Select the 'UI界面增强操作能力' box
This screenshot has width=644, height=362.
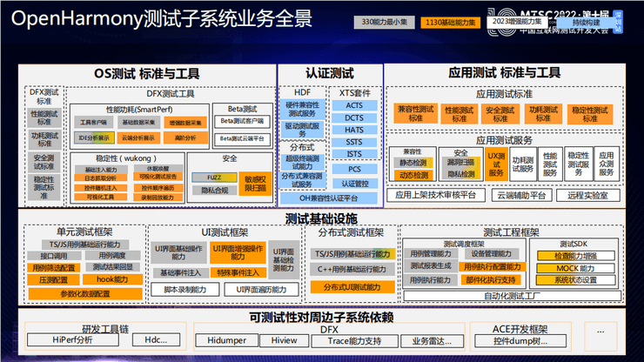click(x=238, y=252)
